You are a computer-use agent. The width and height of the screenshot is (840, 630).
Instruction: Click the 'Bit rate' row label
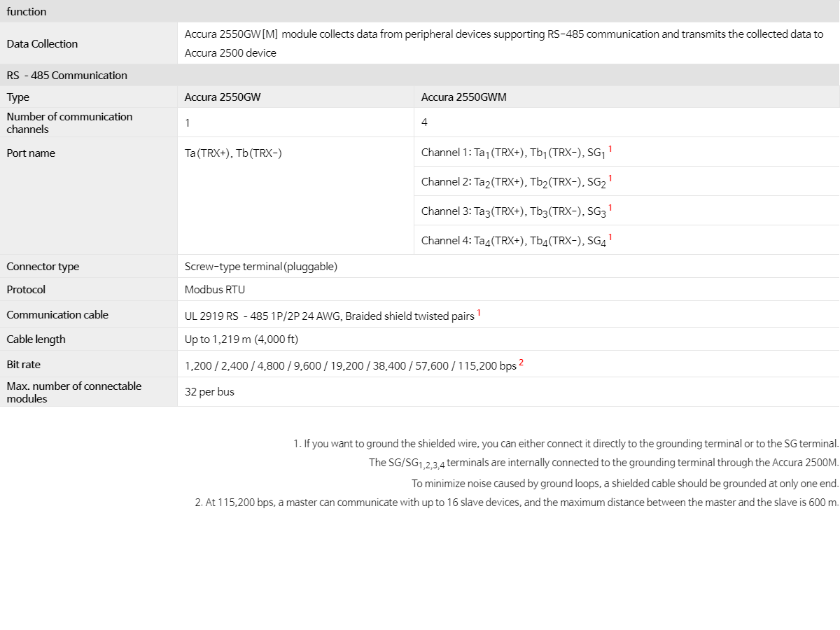click(x=23, y=364)
